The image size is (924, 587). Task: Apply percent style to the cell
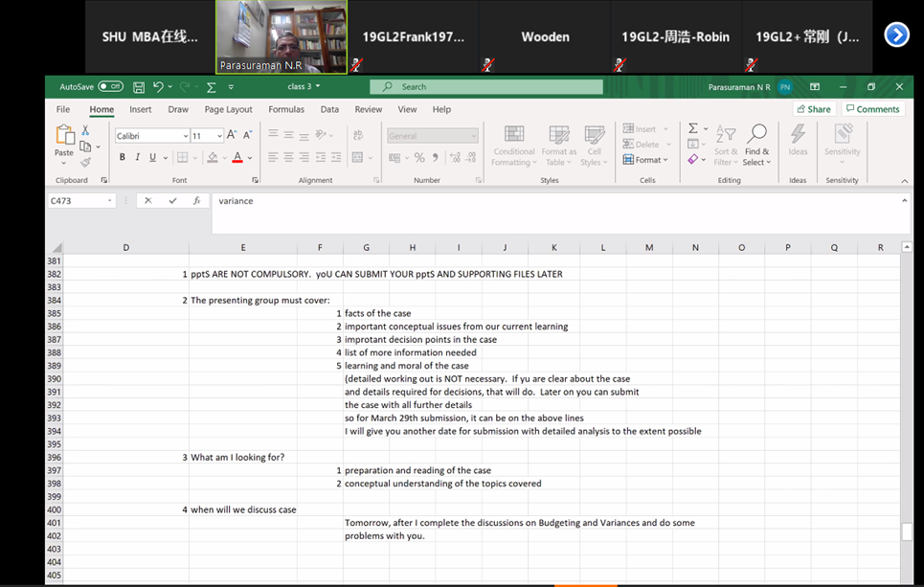(x=419, y=157)
